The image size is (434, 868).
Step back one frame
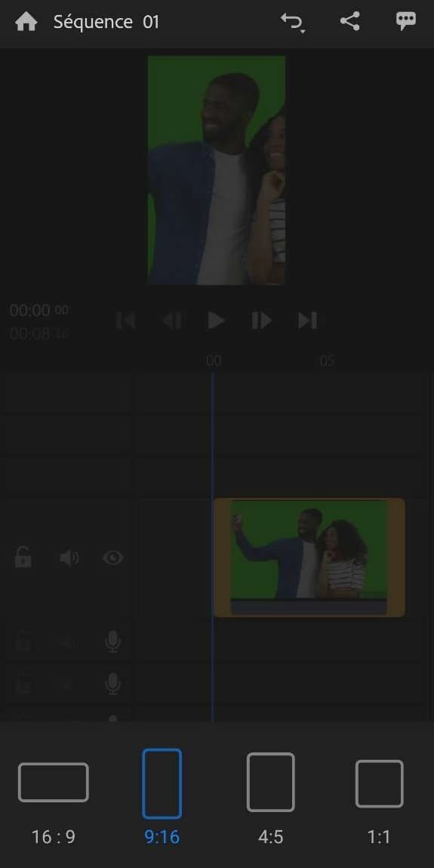point(171,320)
